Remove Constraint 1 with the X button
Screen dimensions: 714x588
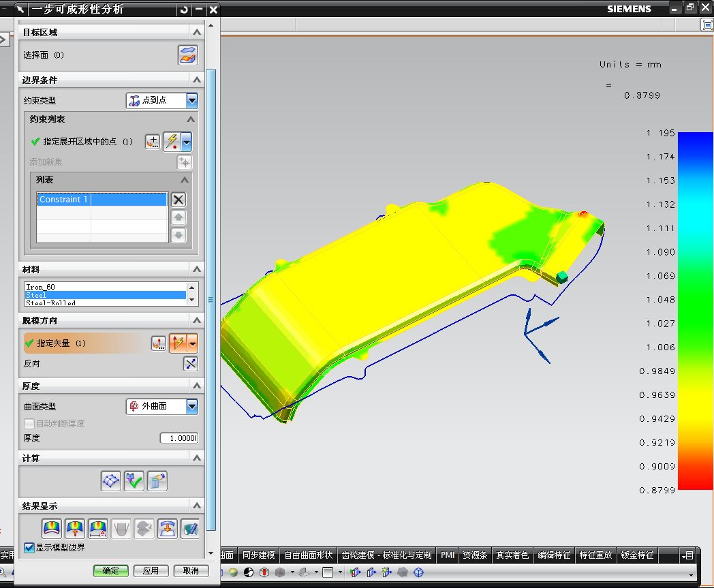178,200
